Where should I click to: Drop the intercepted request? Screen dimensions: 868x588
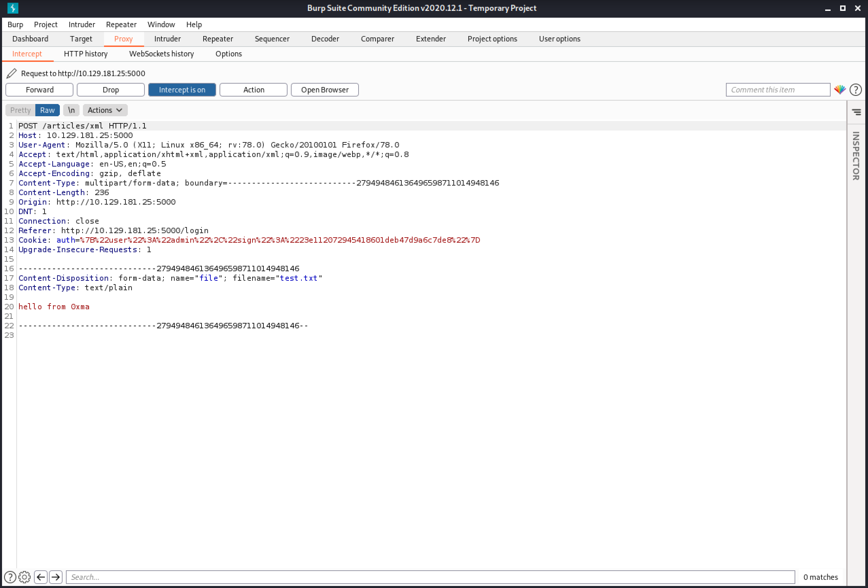[110, 90]
